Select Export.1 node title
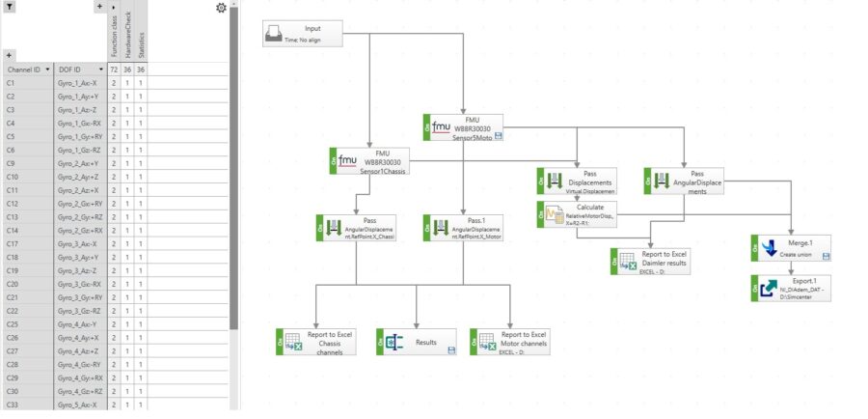The height and width of the screenshot is (419, 868). coord(803,280)
